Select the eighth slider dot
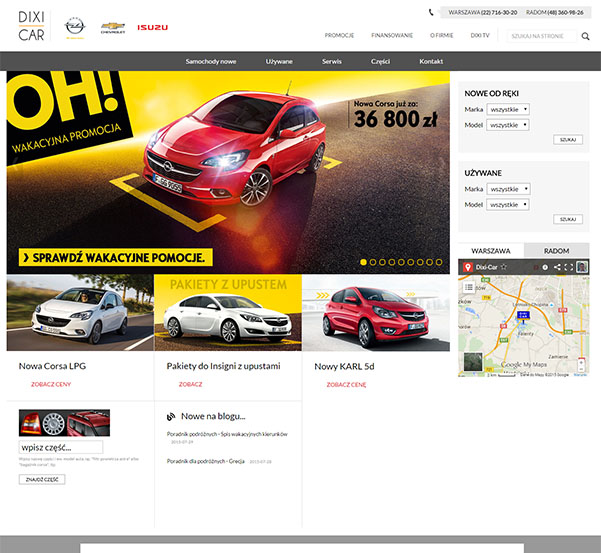Viewport: 601px width, 553px height. pyautogui.click(x=429, y=262)
